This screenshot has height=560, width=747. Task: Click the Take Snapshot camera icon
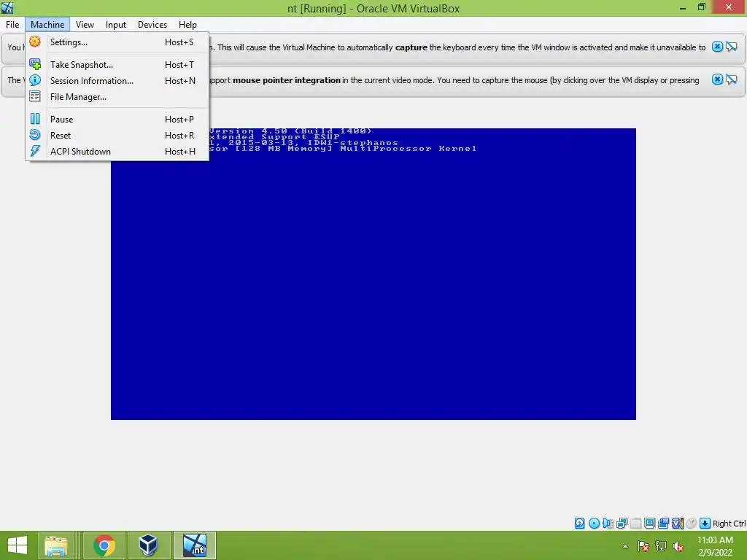35,64
